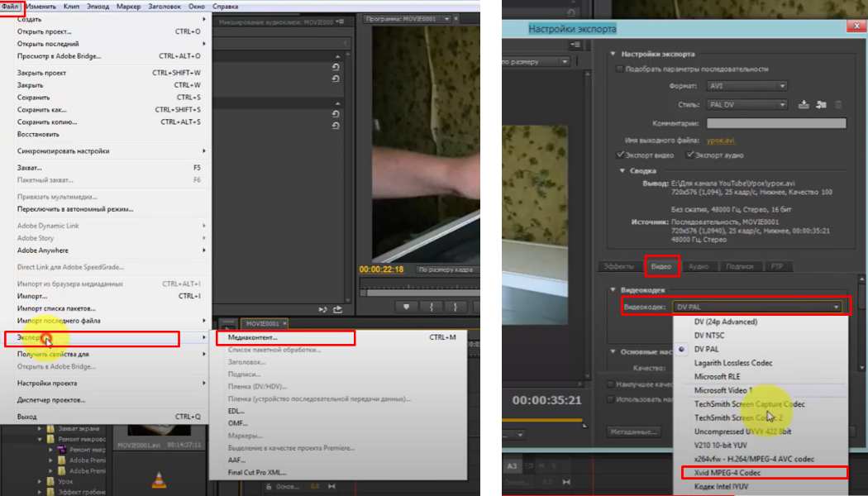The height and width of the screenshot is (496, 868).
Task: Click the save preset icon next to Стиль
Action: [804, 105]
